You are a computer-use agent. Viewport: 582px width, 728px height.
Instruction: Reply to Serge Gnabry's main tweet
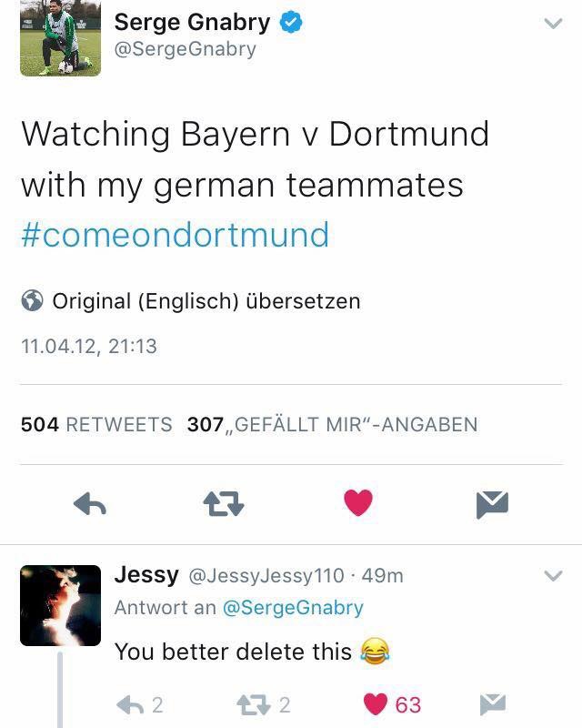pyautogui.click(x=90, y=504)
